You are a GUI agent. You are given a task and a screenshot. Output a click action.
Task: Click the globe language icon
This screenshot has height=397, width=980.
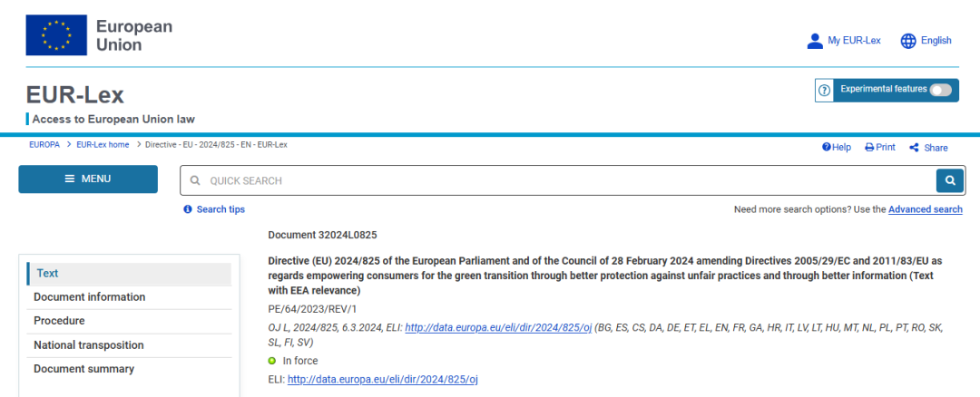point(908,41)
